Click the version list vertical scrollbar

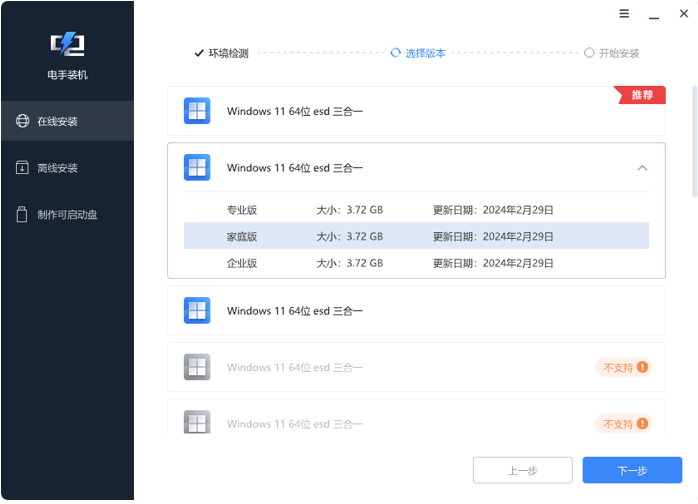click(694, 142)
